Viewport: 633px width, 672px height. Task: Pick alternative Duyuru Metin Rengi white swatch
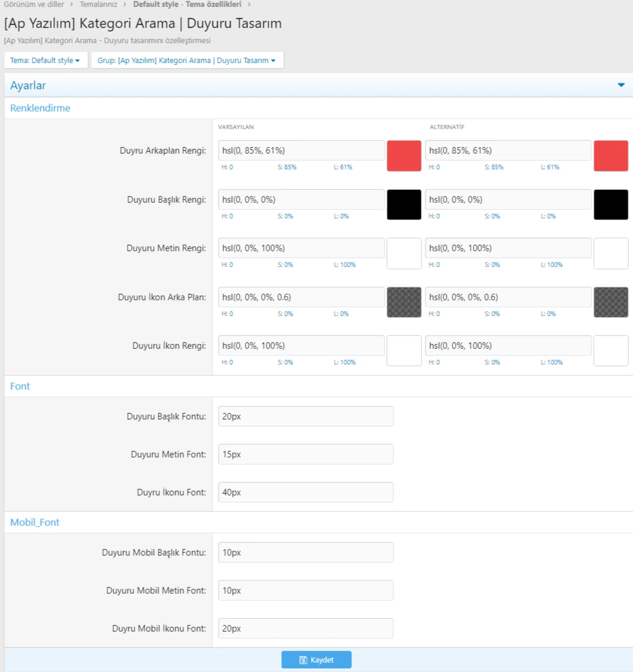tap(611, 253)
